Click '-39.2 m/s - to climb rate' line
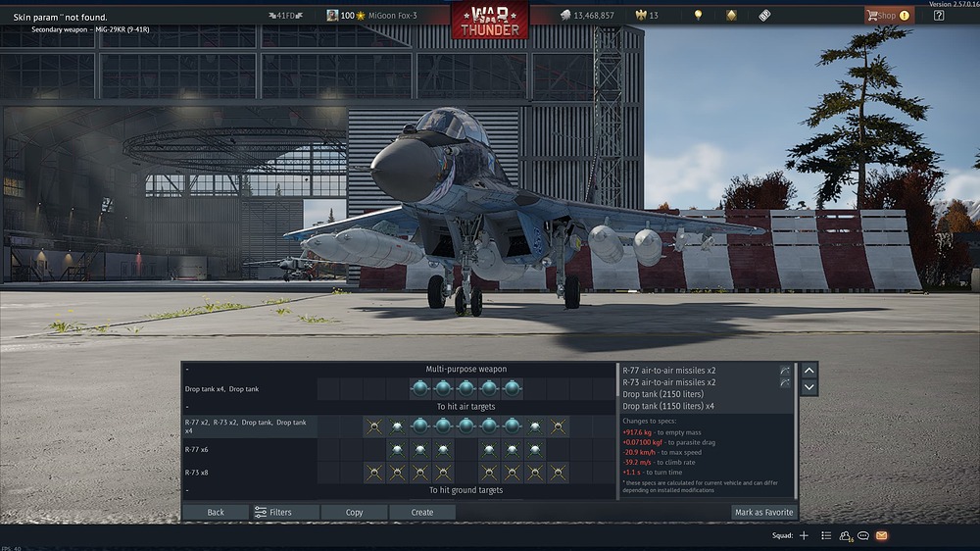 pos(659,462)
